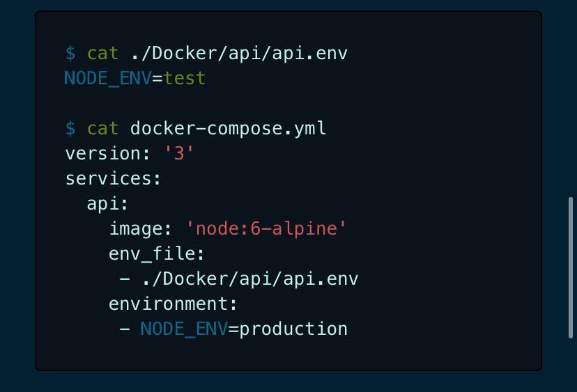This screenshot has height=392, width=577.
Task: Click NODE_ENV in the NODE_ENV=test line
Action: pyautogui.click(x=107, y=78)
